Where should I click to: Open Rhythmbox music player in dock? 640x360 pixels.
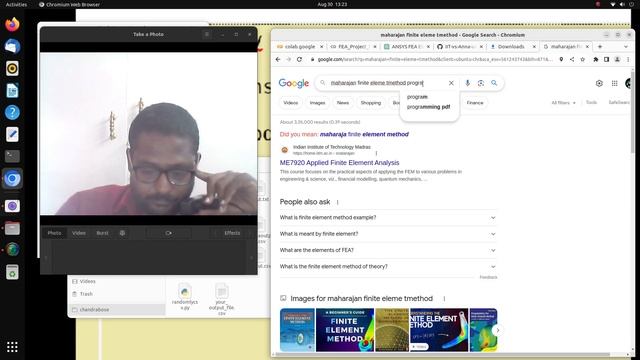[x=12, y=69]
